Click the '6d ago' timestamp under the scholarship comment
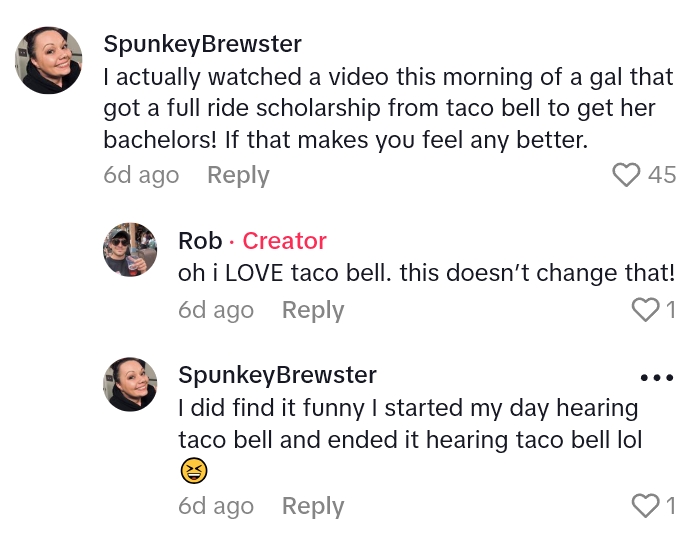This screenshot has width=682, height=541. point(141,175)
